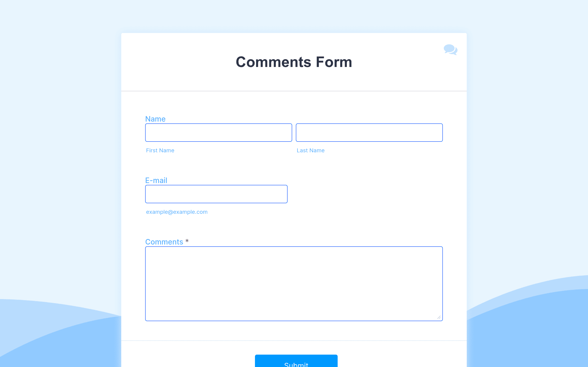Focus the Last Name input field

[x=369, y=133]
